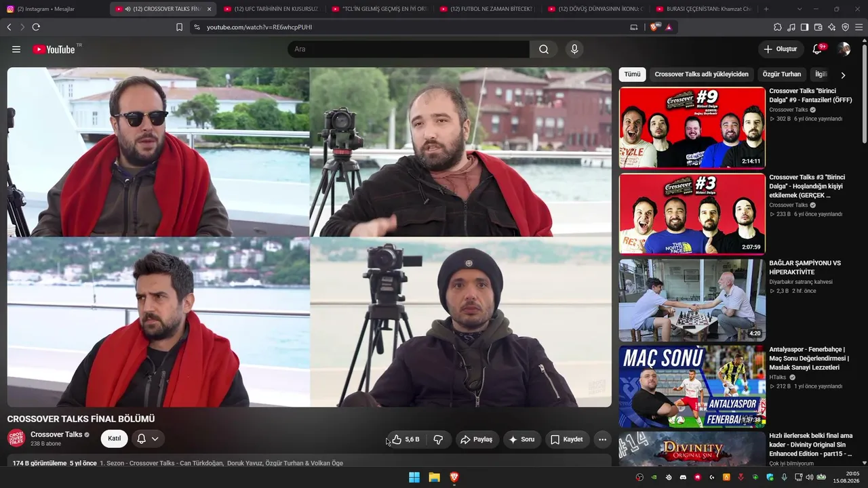Switch to the DÖVÜŞ DÜNYASININ İKONU tab
Image resolution: width=868 pixels, height=488 pixels.
click(595, 9)
